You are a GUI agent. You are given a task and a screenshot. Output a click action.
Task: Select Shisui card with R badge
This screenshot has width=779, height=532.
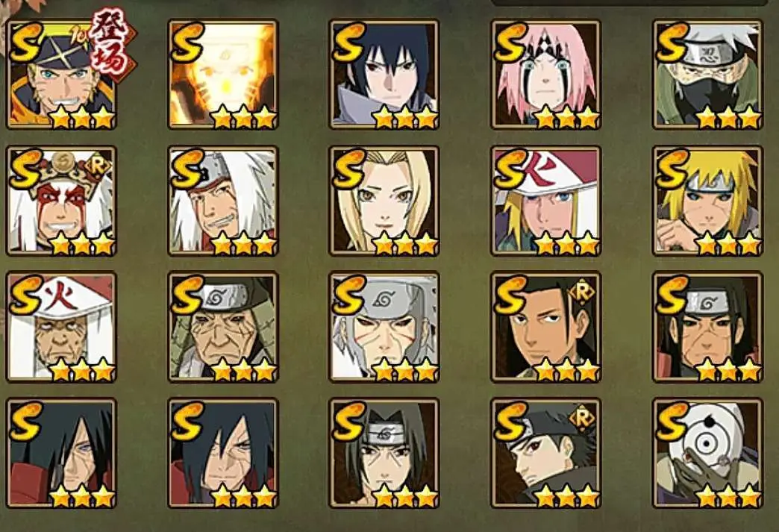(545, 453)
